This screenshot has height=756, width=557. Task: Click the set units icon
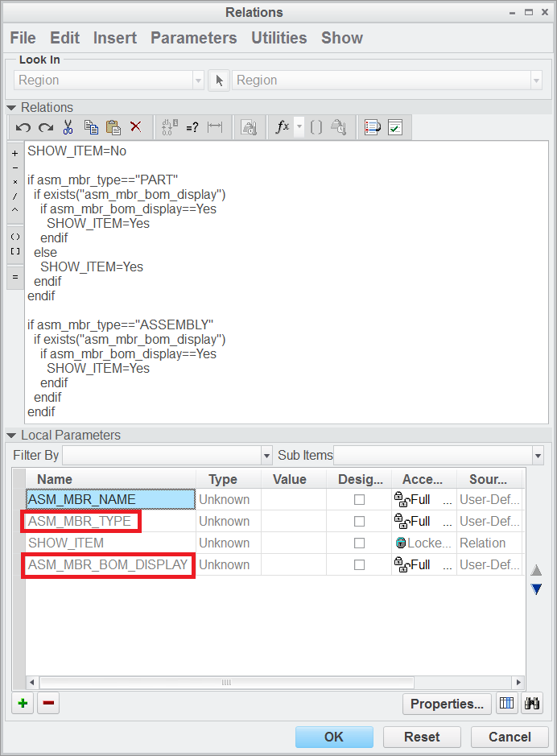click(x=249, y=127)
